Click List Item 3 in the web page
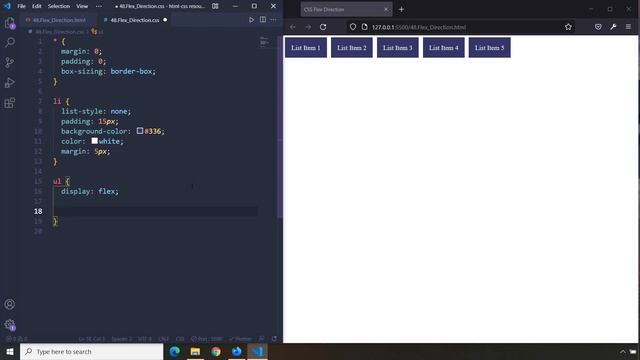Viewport: 640px width, 360px height. point(398,48)
